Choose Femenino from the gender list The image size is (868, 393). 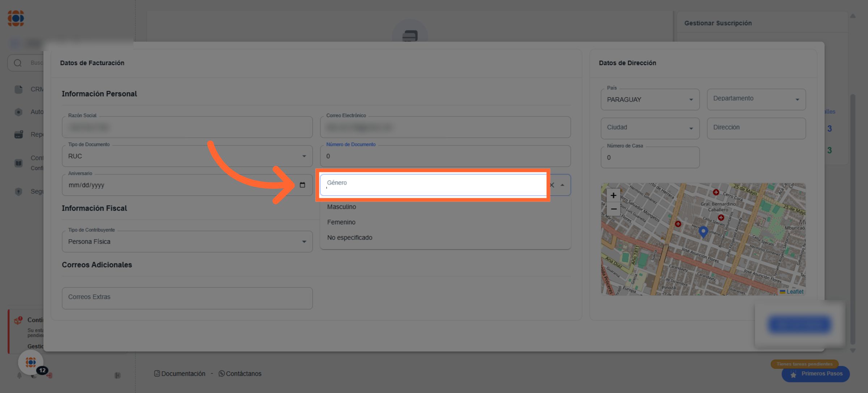[x=341, y=222]
